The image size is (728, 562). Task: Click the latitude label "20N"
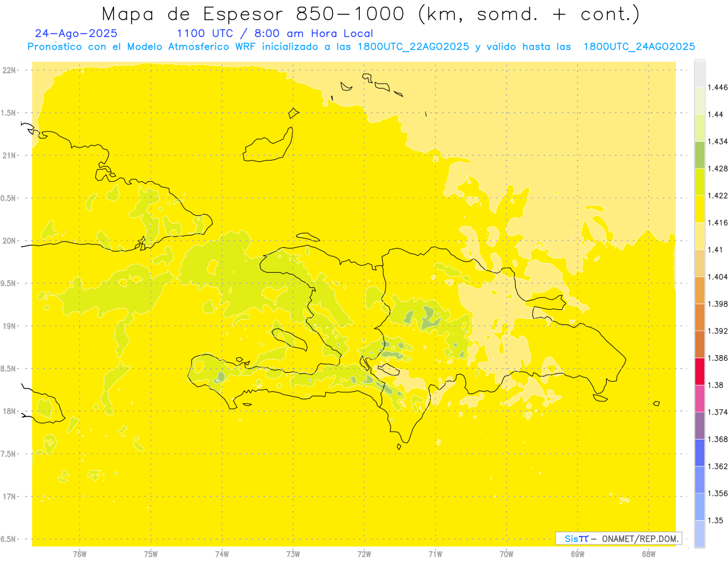tap(9, 241)
